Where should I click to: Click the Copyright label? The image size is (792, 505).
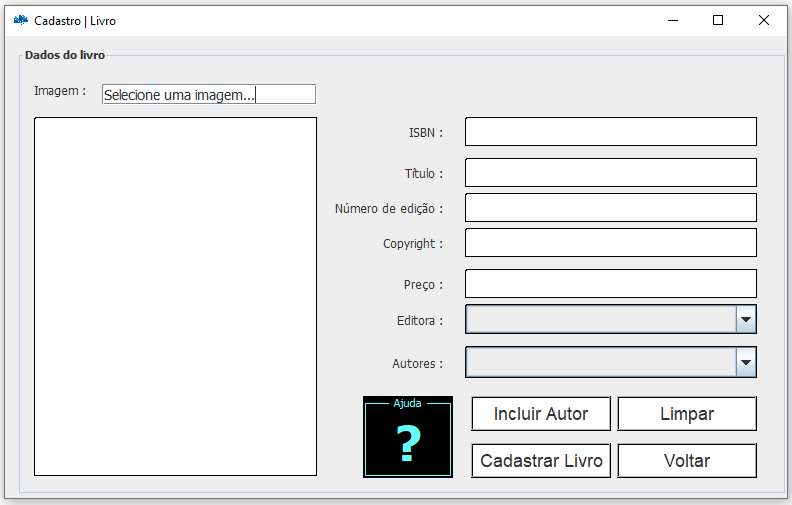pos(413,244)
